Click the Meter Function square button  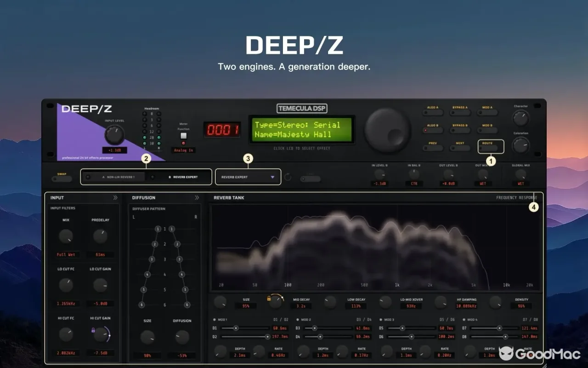(x=184, y=136)
